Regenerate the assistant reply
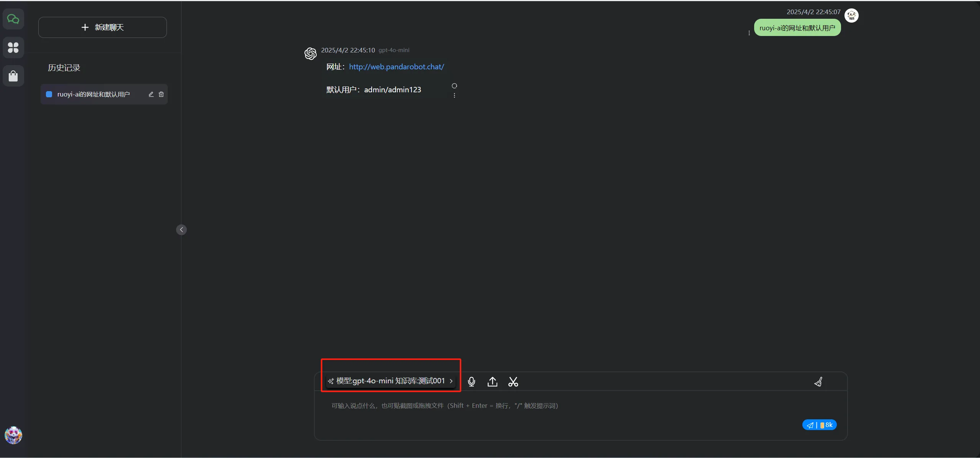The height and width of the screenshot is (458, 980). tap(454, 86)
